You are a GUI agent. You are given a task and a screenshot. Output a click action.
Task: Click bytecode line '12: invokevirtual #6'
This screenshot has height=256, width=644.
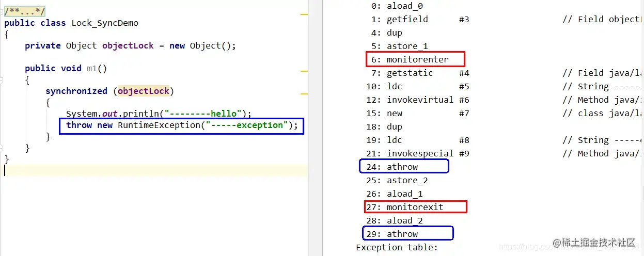pyautogui.click(x=418, y=100)
